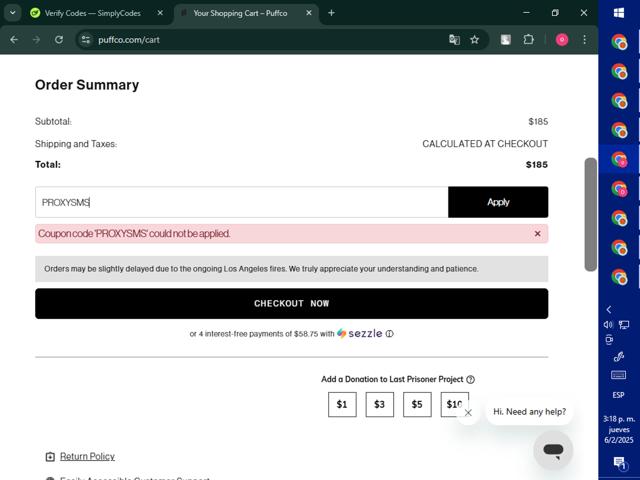Apply the coupon code
Screen dimensions: 640x480
(x=498, y=202)
